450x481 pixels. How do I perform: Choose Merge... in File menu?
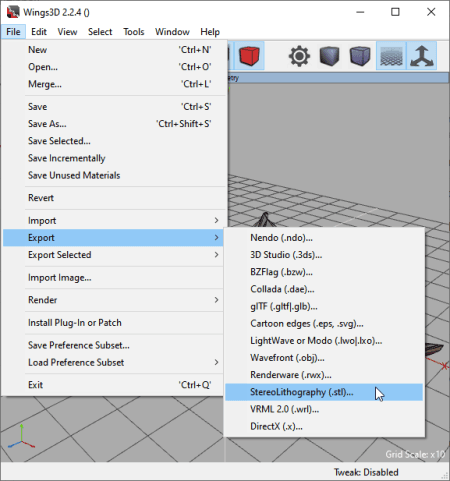point(114,84)
